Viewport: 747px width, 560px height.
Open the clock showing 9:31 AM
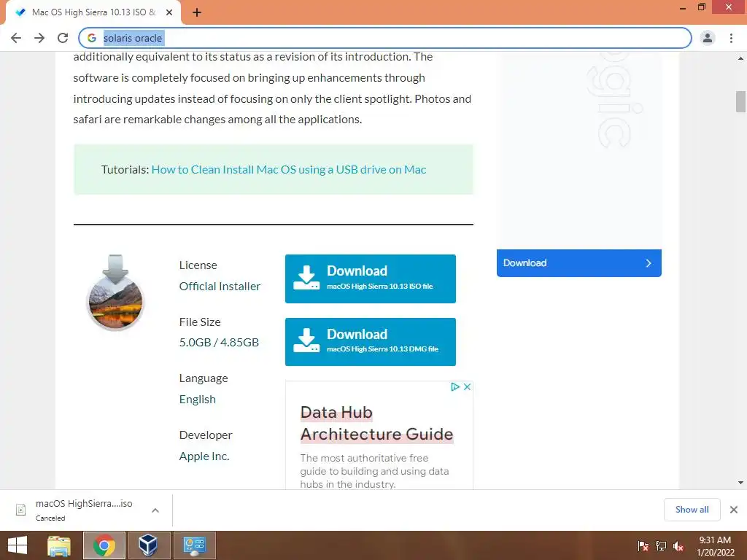[716, 545]
